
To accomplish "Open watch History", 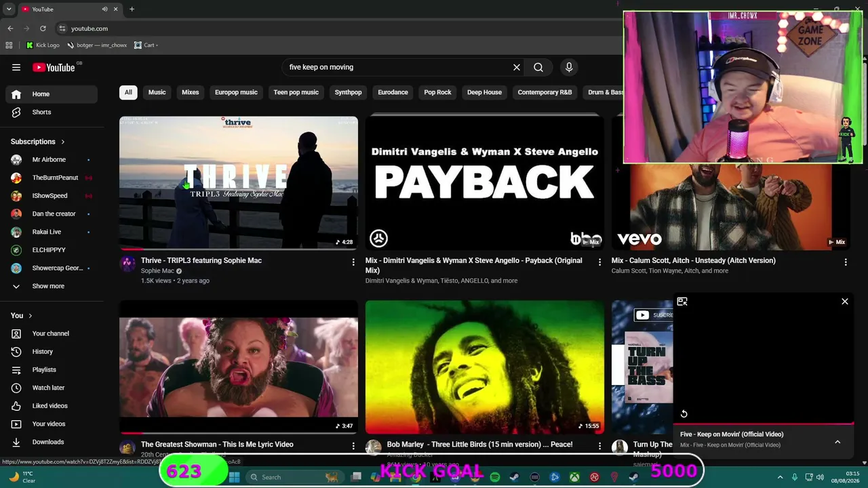I will pyautogui.click(x=52, y=352).
